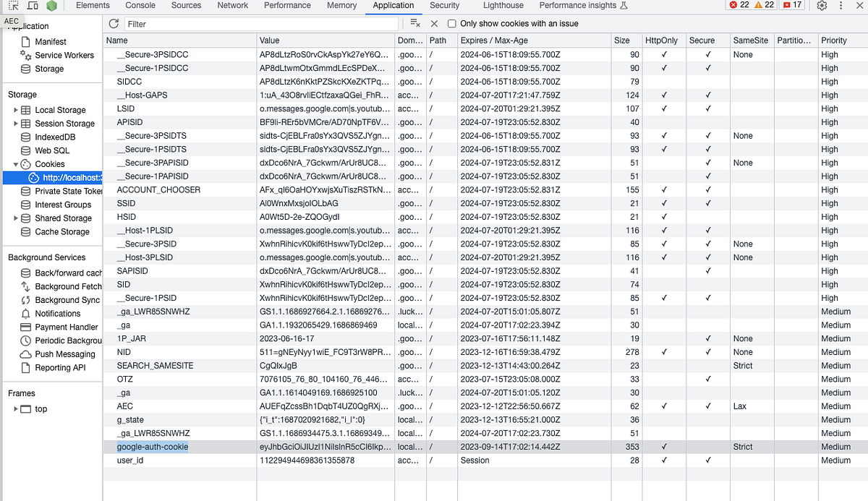This screenshot has height=501, width=868.
Task: Select the SEARCH_SAMESITE cookie row
Action: point(485,366)
